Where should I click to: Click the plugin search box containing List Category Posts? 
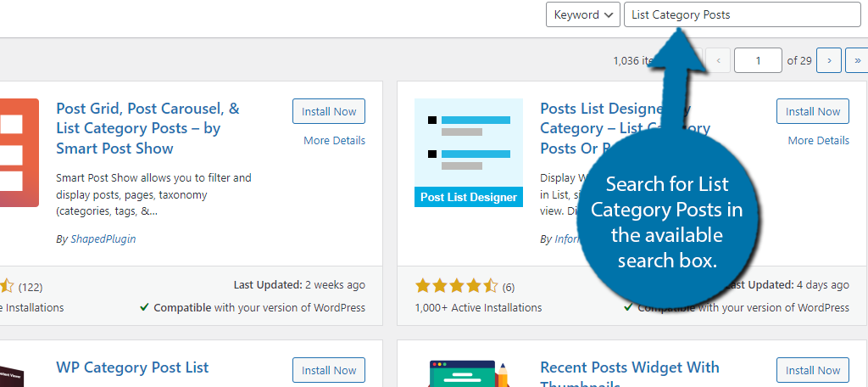743,15
